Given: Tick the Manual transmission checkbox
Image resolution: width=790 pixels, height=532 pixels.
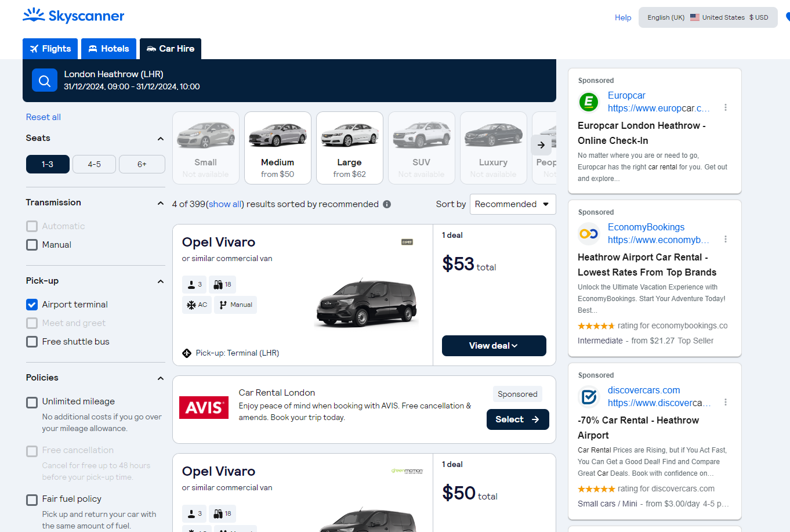Looking at the screenshot, I should [x=32, y=245].
